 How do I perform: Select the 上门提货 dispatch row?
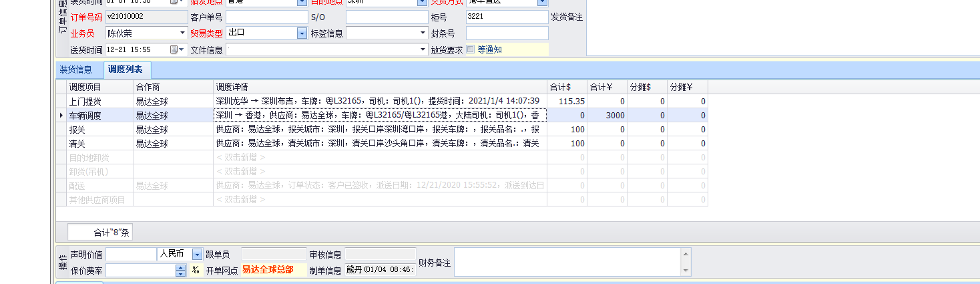[x=90, y=102]
